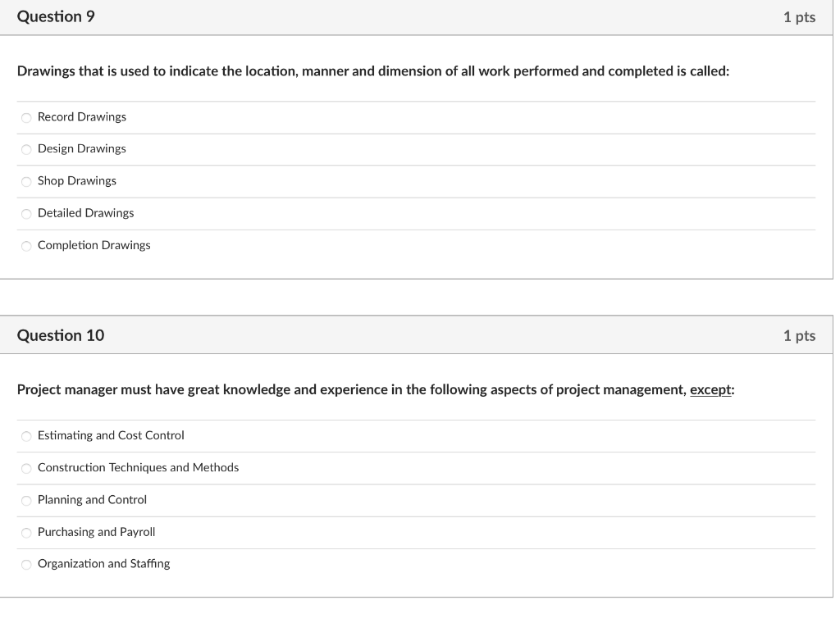Click the underlined word except
The image size is (840, 632).
coord(710,389)
